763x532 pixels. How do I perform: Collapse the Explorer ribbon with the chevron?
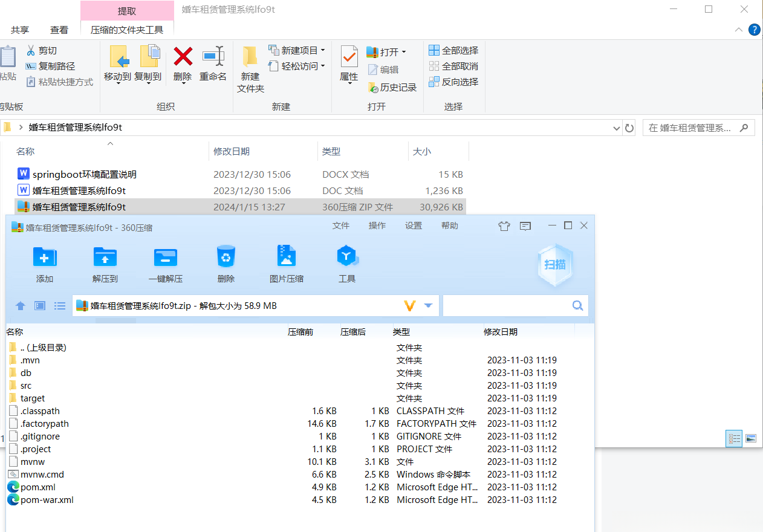(739, 30)
